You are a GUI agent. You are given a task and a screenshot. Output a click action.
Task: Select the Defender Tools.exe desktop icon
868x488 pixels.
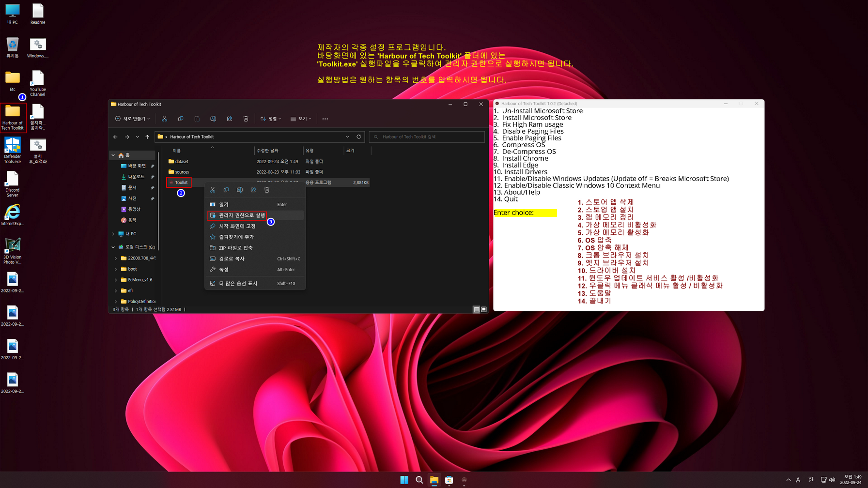13,150
